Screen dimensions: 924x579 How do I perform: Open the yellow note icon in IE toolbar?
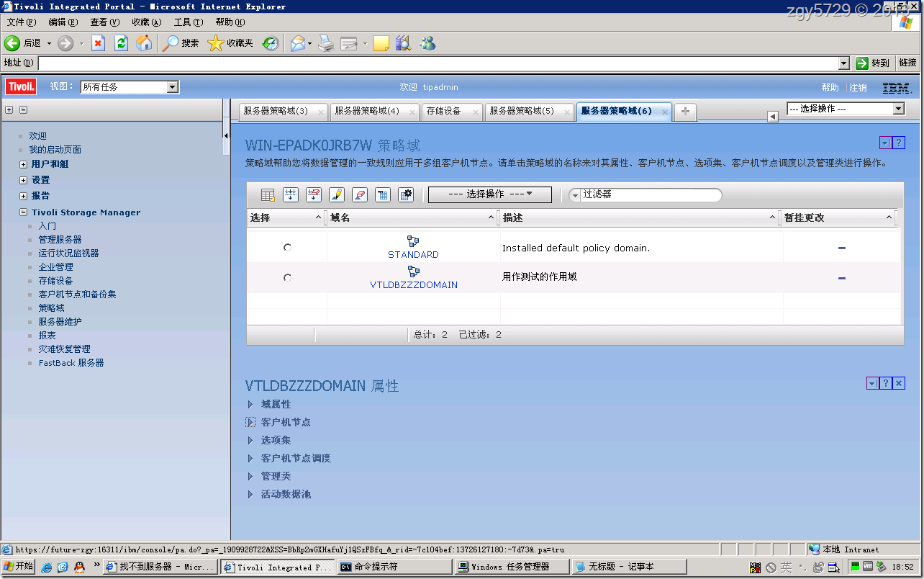pyautogui.click(x=381, y=43)
